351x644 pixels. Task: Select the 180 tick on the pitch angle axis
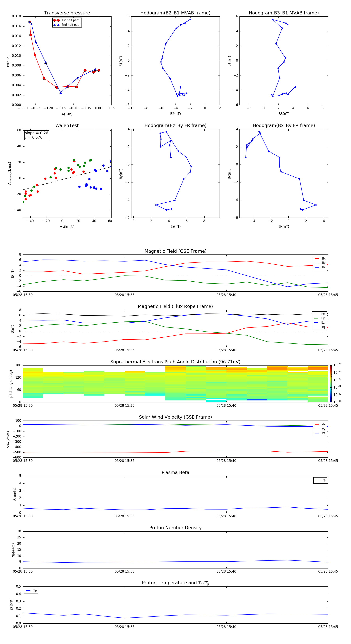coord(18,365)
